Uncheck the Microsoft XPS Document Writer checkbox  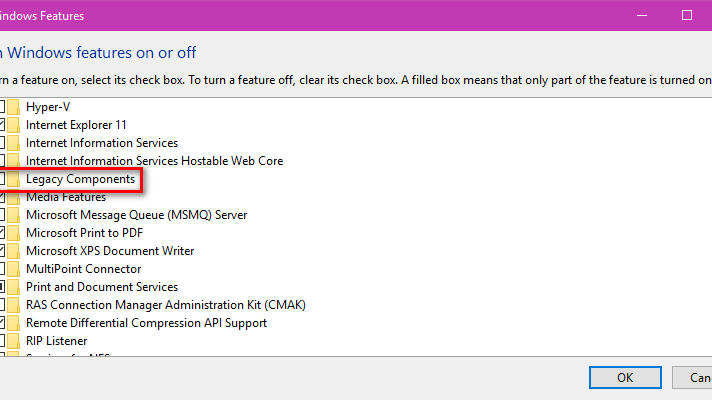point(2,251)
